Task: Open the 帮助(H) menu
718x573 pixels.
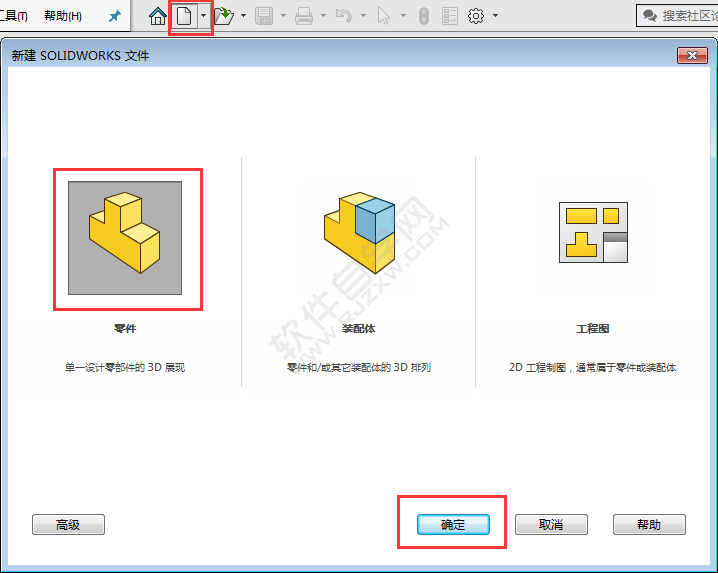Action: tap(63, 16)
